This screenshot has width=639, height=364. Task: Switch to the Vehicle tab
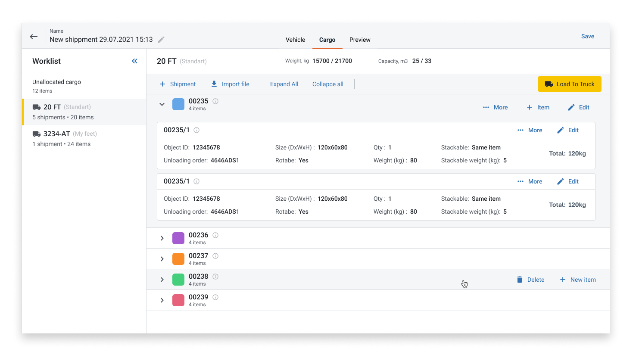pos(295,40)
